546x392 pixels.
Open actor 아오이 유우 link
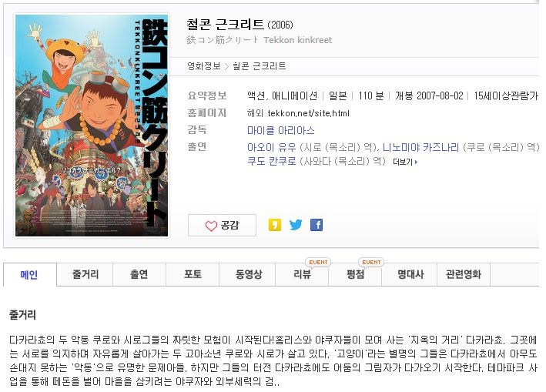pyautogui.click(x=271, y=147)
